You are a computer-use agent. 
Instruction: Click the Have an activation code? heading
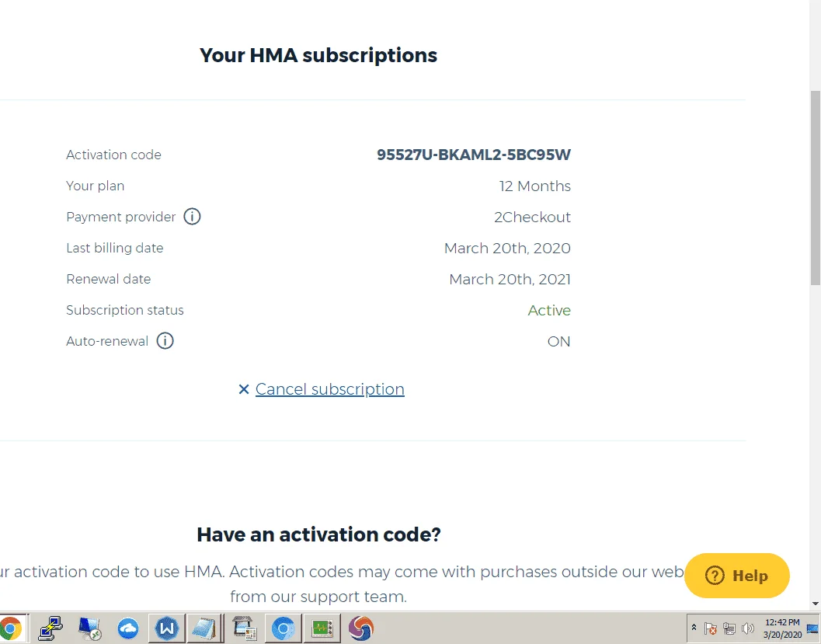pyautogui.click(x=319, y=534)
